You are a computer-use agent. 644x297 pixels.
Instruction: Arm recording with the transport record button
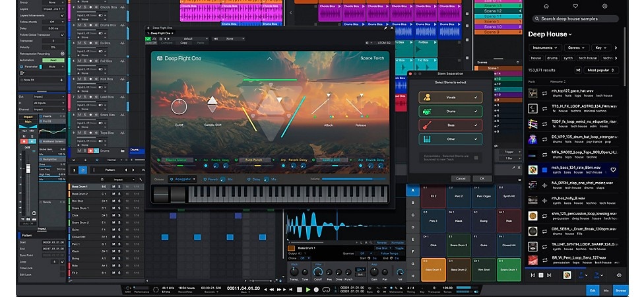pos(317,290)
